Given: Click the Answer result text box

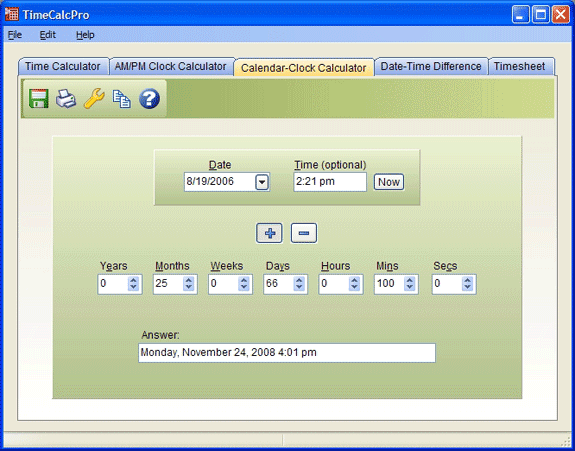Looking at the screenshot, I should click(x=287, y=353).
